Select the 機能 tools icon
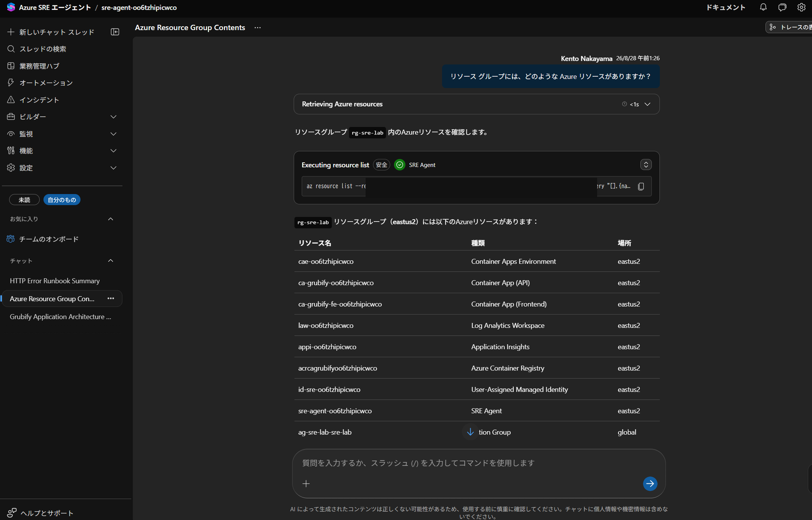The width and height of the screenshot is (812, 520). [11, 151]
